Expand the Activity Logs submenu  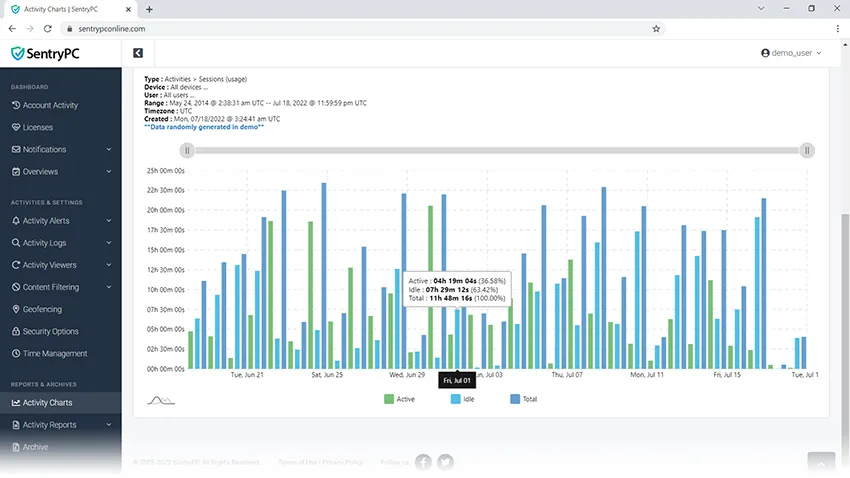[61, 243]
